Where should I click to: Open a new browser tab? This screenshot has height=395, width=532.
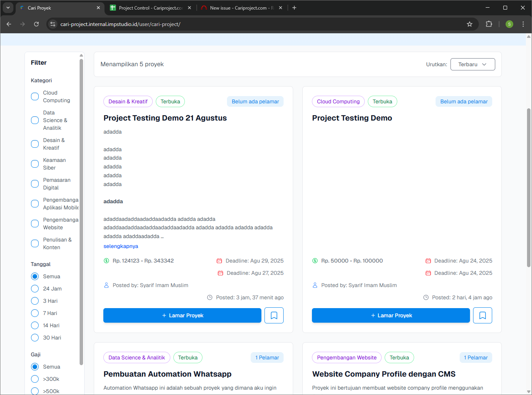pyautogui.click(x=294, y=8)
